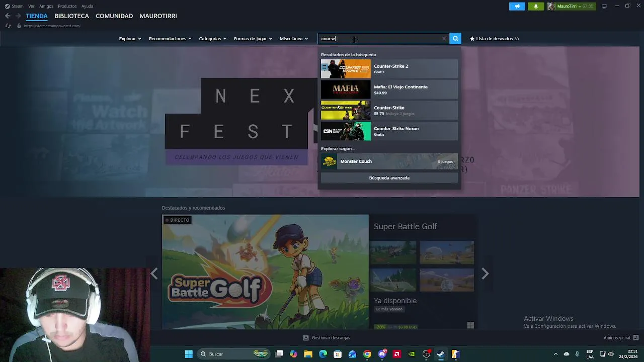This screenshot has height=362, width=644.
Task: Click the microphone icon in the system tray
Action: coord(577,354)
